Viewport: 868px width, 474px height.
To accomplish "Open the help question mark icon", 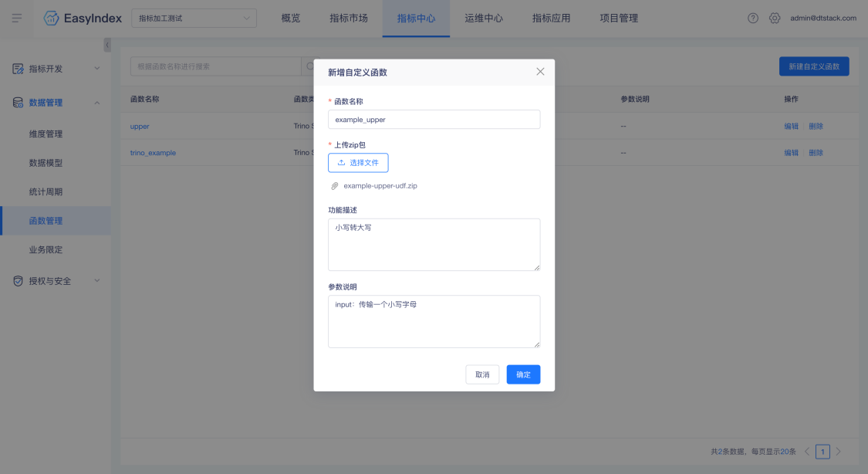I will (x=753, y=19).
